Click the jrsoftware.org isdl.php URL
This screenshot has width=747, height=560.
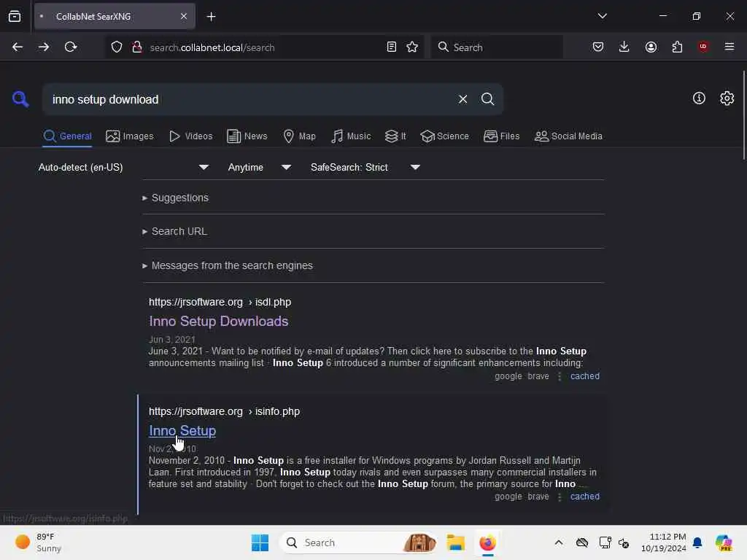point(220,302)
